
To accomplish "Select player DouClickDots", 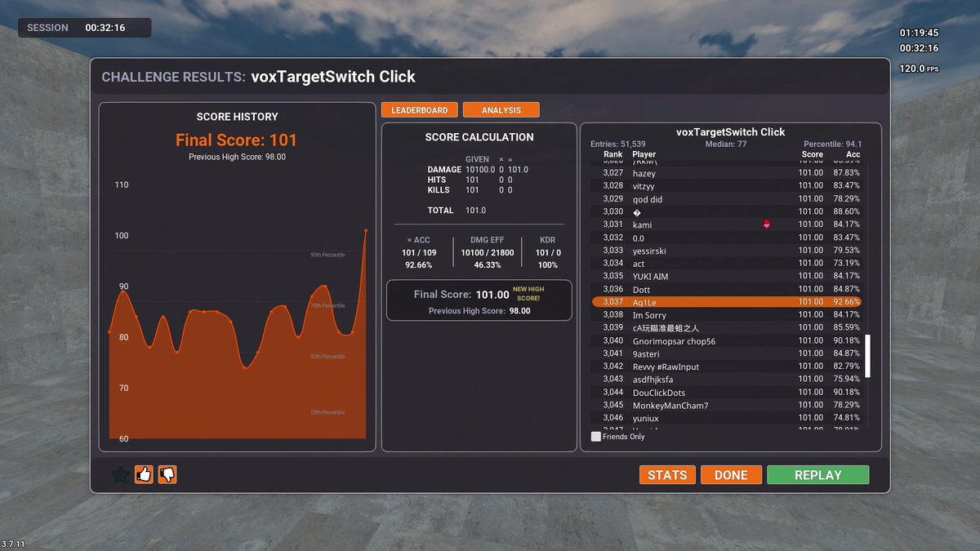I will click(x=727, y=393).
